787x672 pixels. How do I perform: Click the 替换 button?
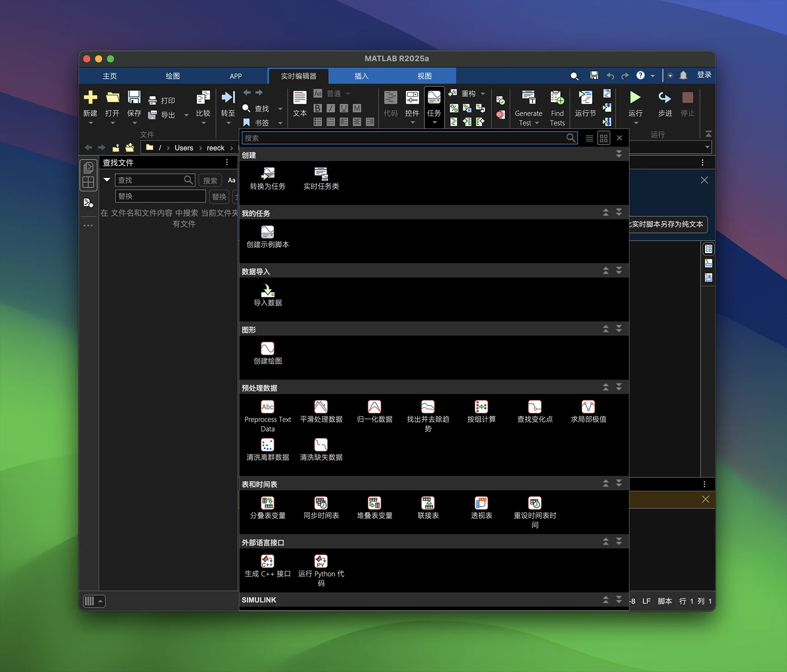coord(219,197)
